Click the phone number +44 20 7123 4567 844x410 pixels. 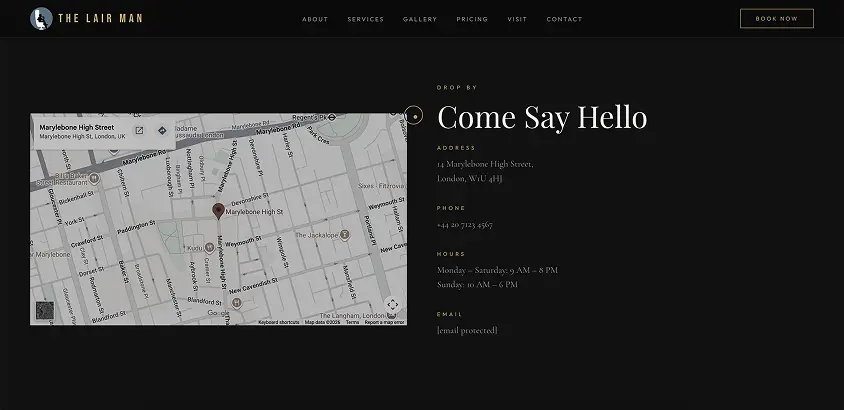pyautogui.click(x=464, y=225)
